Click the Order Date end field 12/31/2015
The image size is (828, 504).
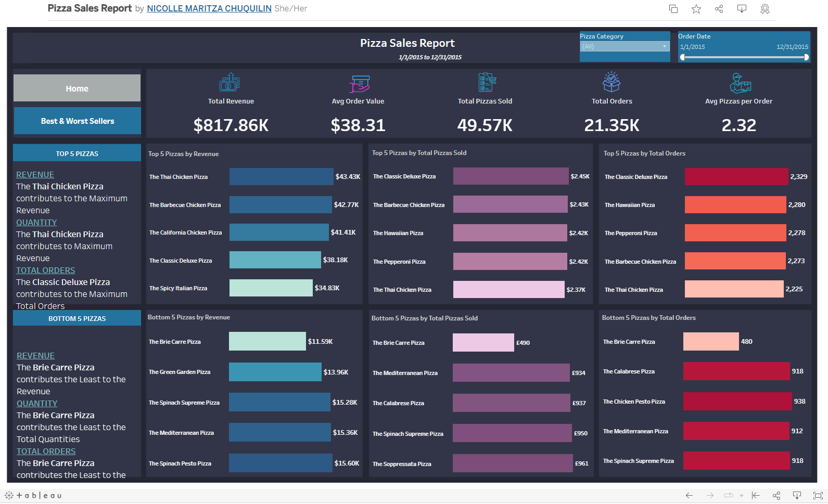[792, 47]
